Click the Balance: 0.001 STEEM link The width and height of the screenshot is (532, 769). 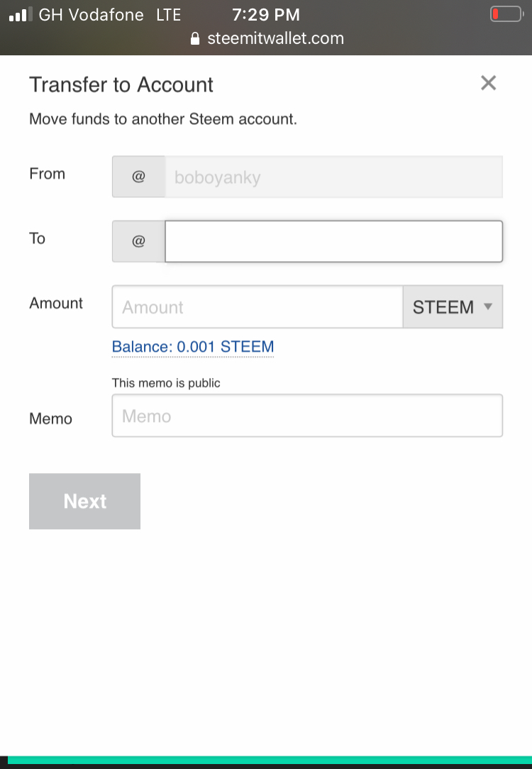click(x=193, y=347)
